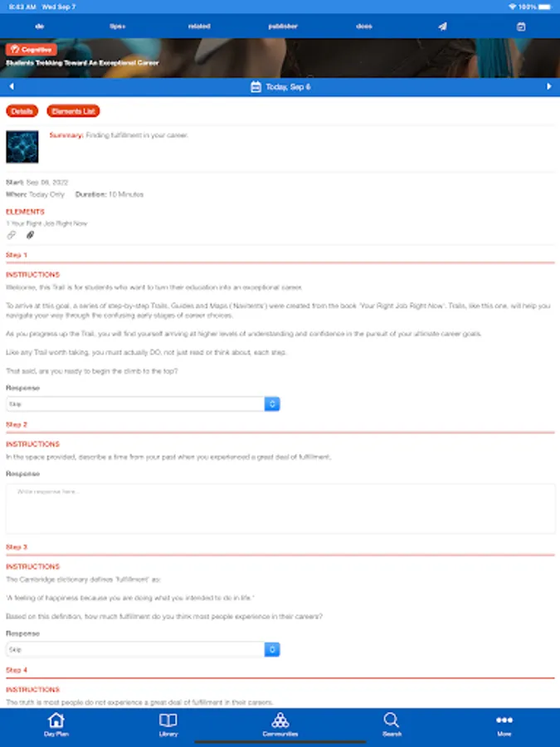Tap the Cognitive category badge
This screenshot has height=747, width=560.
point(32,49)
